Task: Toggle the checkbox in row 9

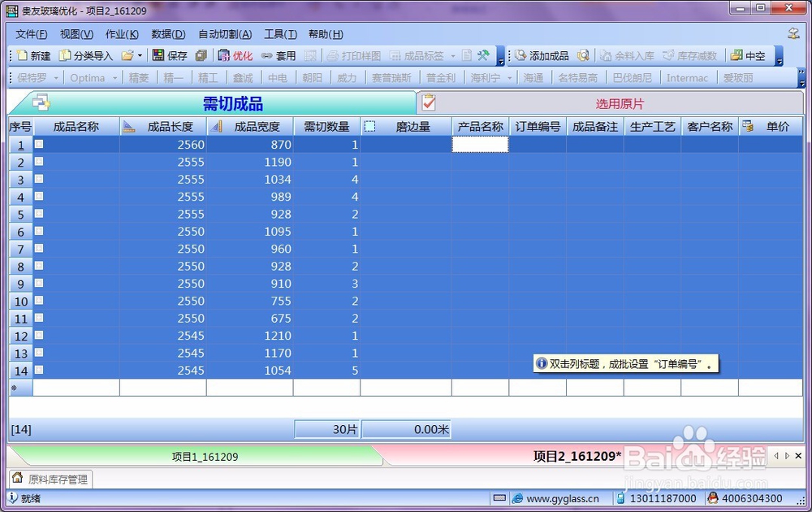Action: point(39,283)
